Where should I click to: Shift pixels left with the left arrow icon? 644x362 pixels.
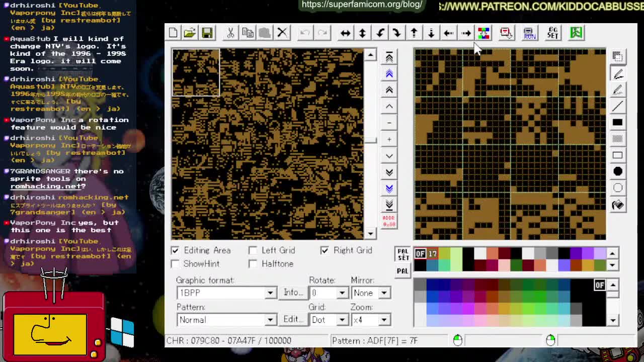click(x=448, y=33)
